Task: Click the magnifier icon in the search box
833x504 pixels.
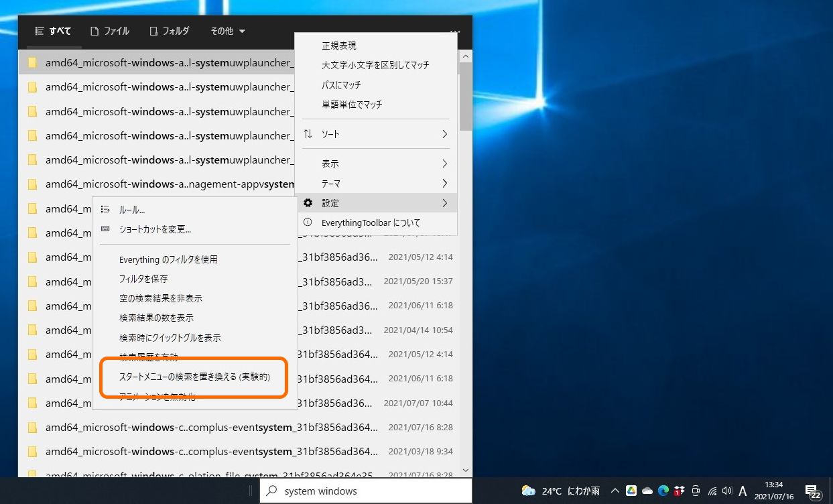Action: tap(271, 491)
